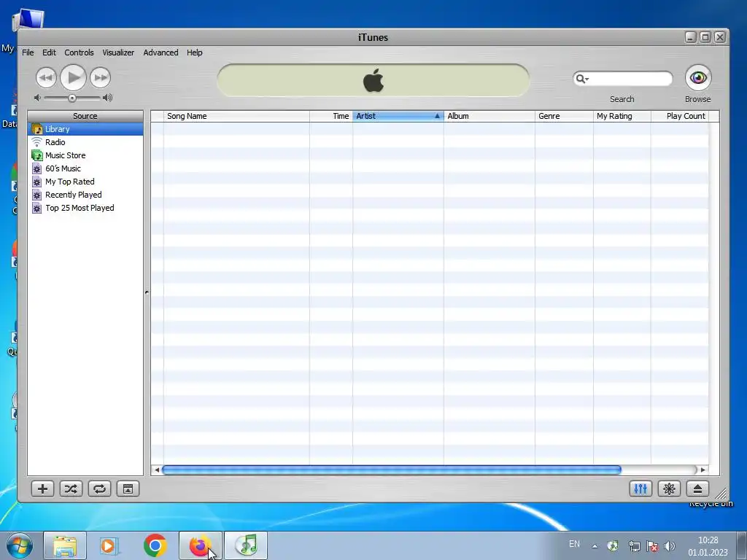This screenshot has width=747, height=560.
Task: Open Google Chrome from taskbar
Action: click(155, 545)
